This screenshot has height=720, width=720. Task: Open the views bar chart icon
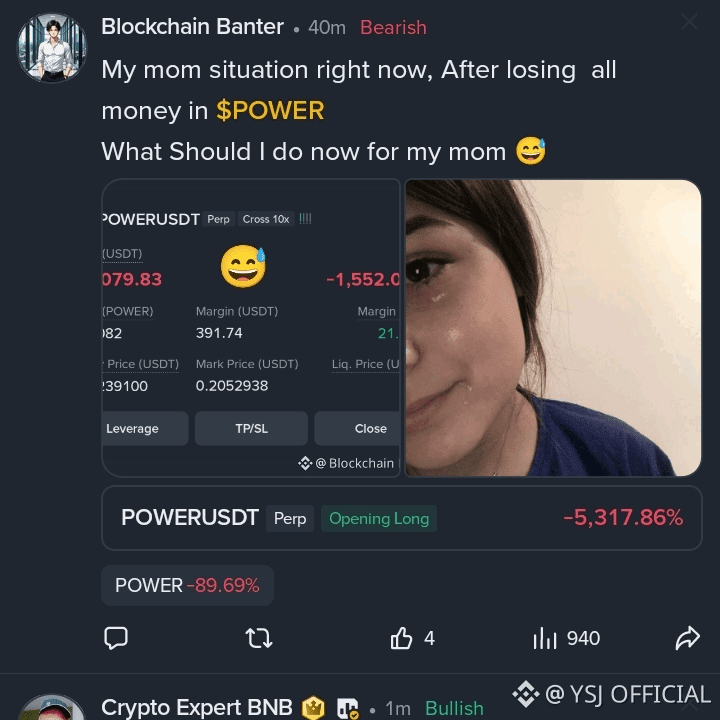pos(545,638)
